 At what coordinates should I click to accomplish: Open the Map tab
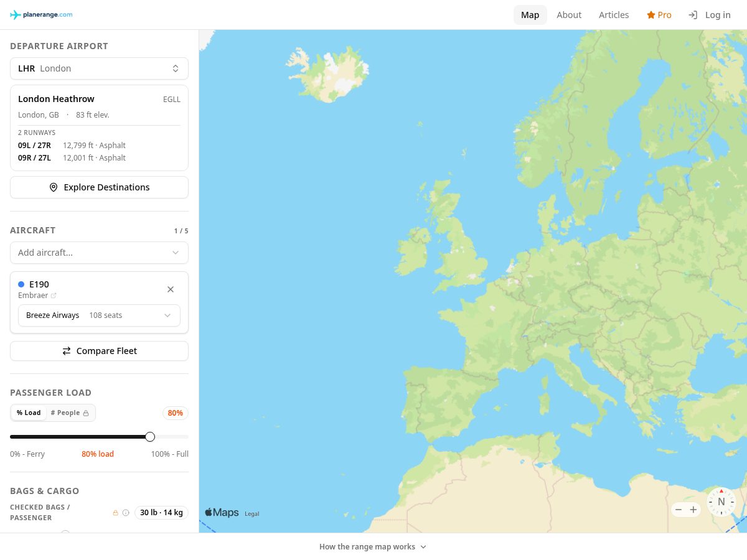530,15
